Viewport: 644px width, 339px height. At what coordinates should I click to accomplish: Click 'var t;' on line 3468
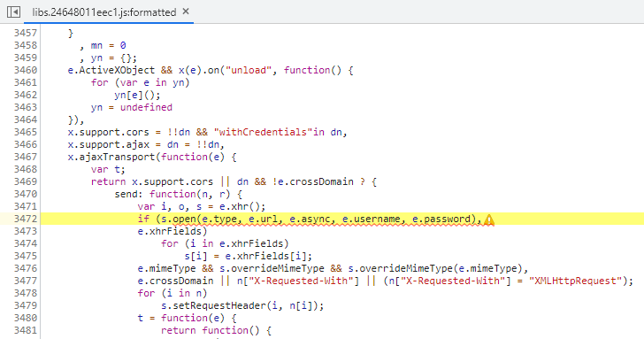pos(109,169)
